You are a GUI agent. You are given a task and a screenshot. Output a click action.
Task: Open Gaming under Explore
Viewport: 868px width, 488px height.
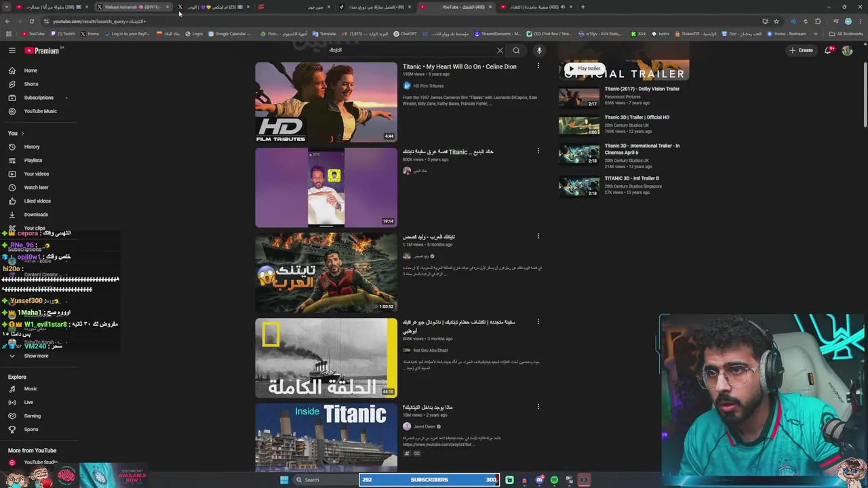(x=33, y=416)
